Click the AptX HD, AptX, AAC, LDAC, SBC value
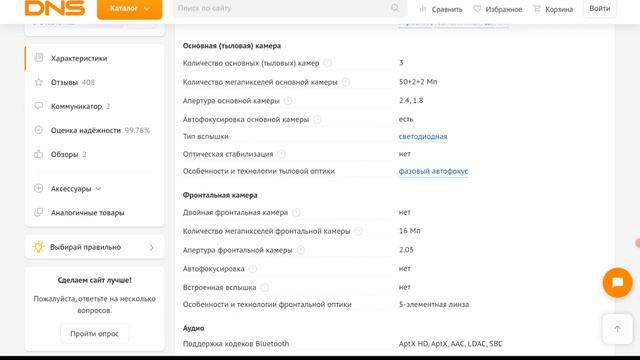The image size is (640, 360). tap(451, 344)
